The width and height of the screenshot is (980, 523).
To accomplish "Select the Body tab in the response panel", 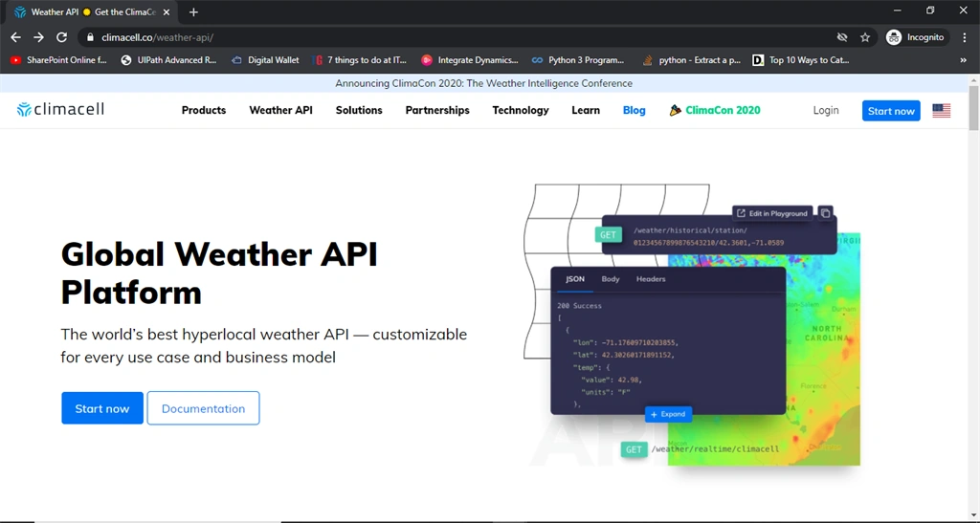I will click(x=611, y=279).
